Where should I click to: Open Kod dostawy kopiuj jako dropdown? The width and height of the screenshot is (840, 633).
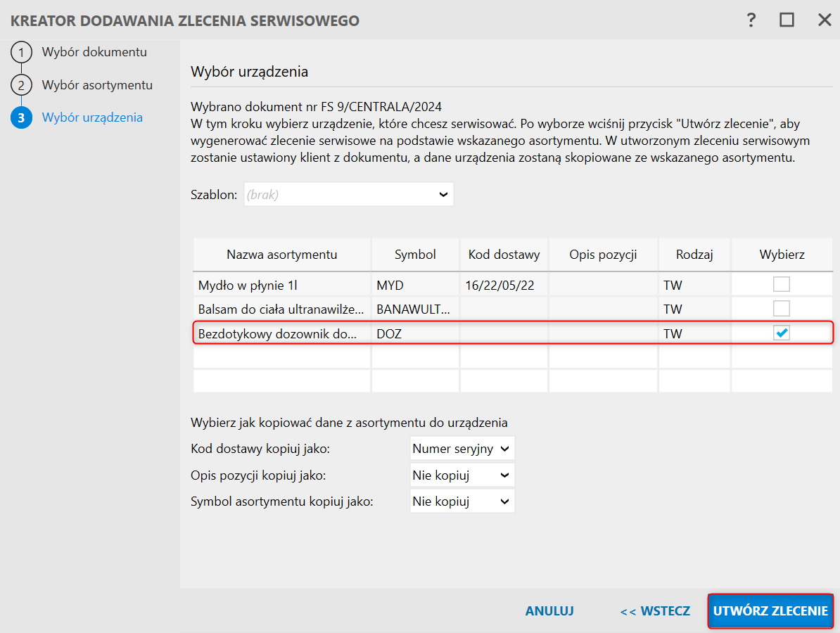coord(462,449)
